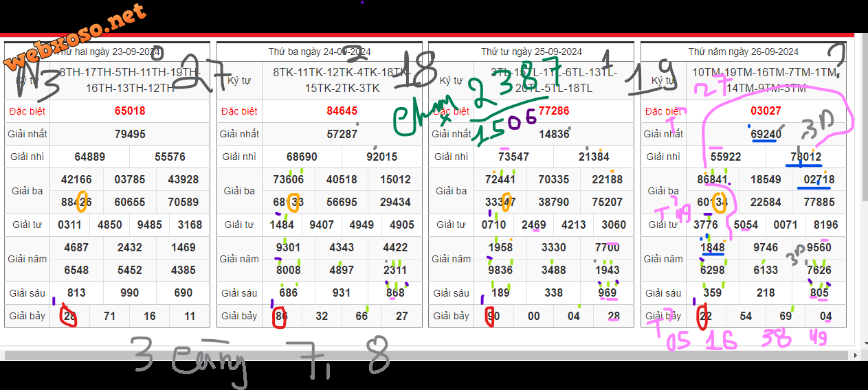Select the Thứ năm ngày 26-09-2024 header
Image resolution: width=868 pixels, height=390 pixels.
pyautogui.click(x=743, y=51)
